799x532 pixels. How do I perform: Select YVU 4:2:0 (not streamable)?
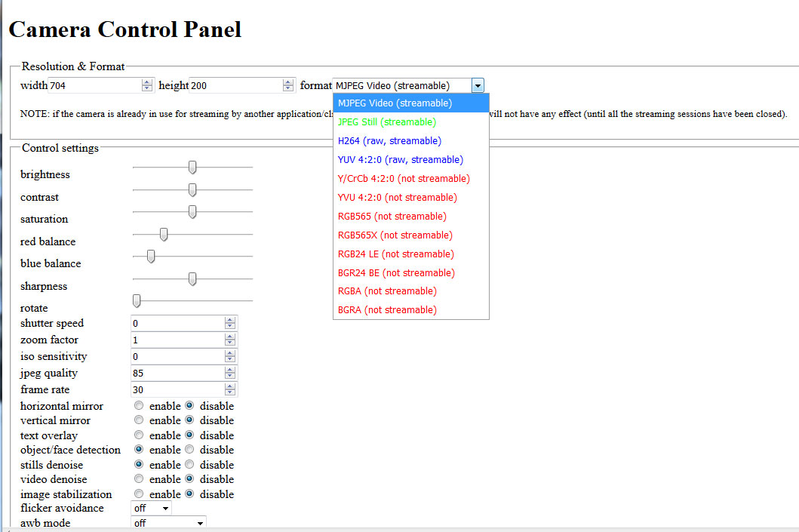tap(410, 197)
